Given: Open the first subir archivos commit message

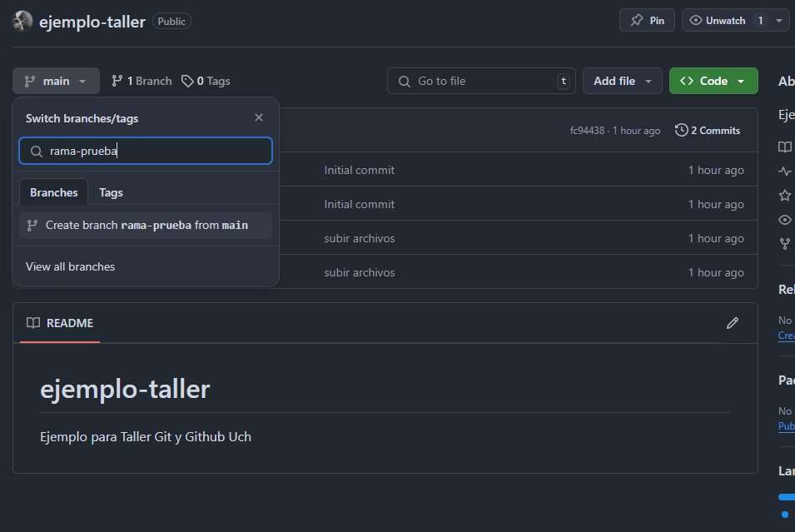Looking at the screenshot, I should click(x=360, y=238).
